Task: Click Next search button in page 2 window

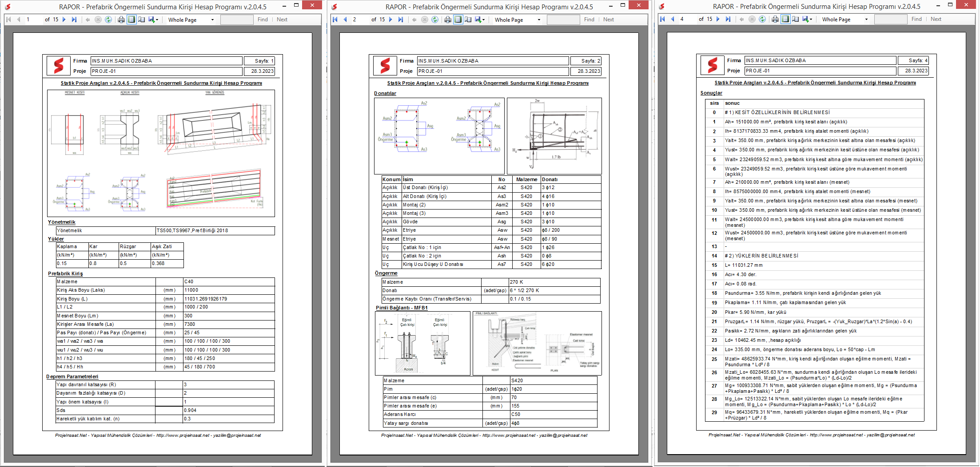Action: (x=609, y=20)
